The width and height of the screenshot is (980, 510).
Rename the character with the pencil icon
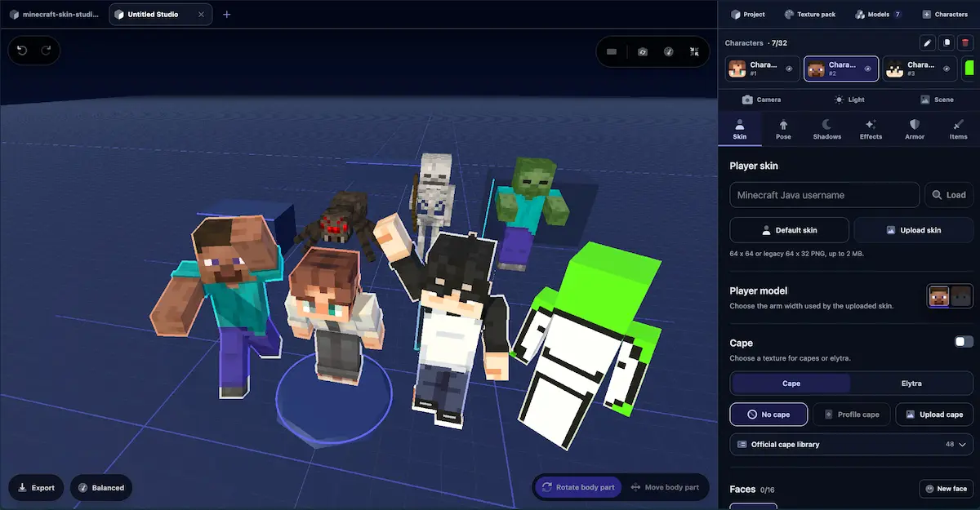click(x=927, y=42)
